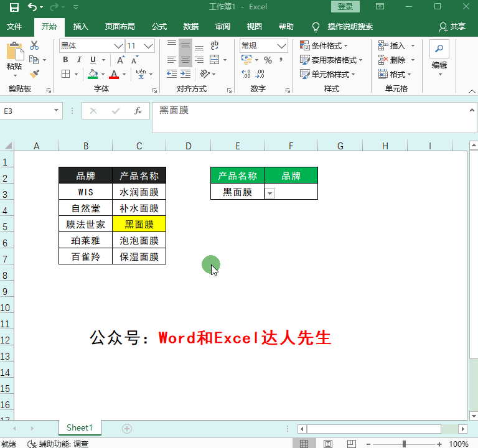The height and width of the screenshot is (448, 478).
Task: Toggle center horizontal alignment
Action: pos(185,60)
